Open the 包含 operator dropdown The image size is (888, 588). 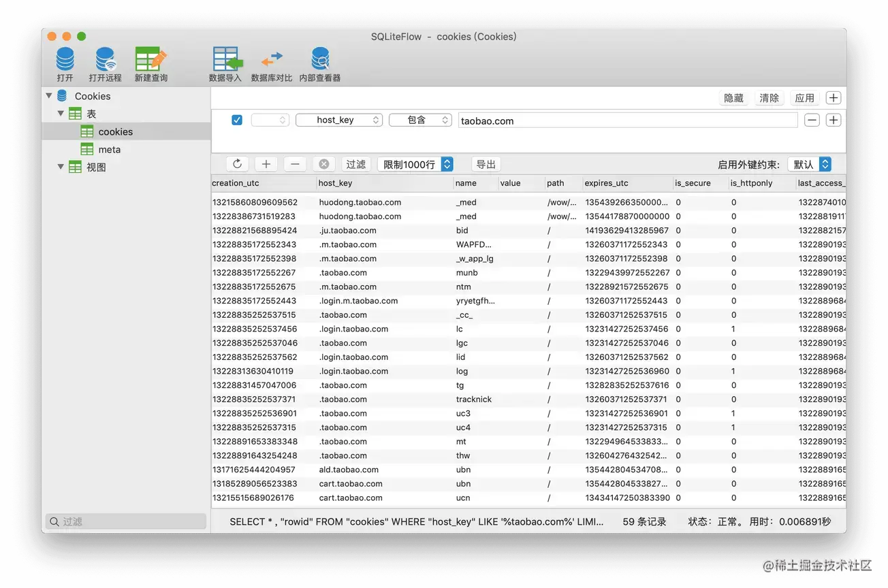click(x=420, y=120)
